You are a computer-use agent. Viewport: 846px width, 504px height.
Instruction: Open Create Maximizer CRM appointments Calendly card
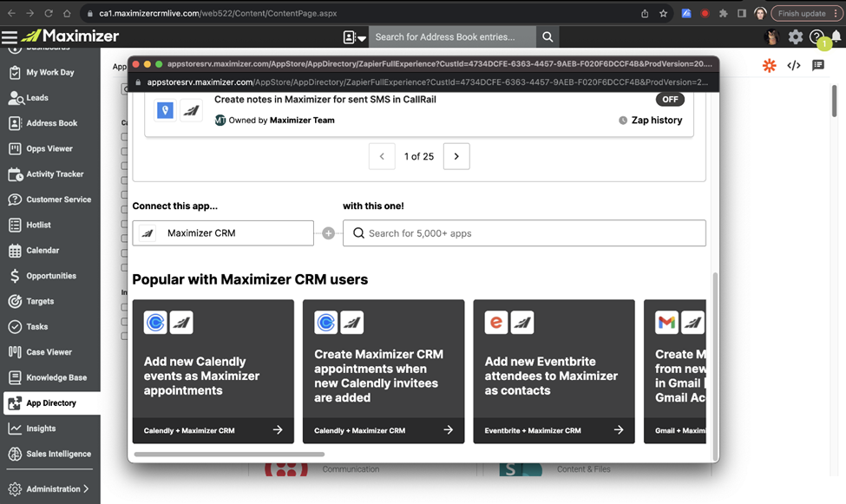pos(384,372)
